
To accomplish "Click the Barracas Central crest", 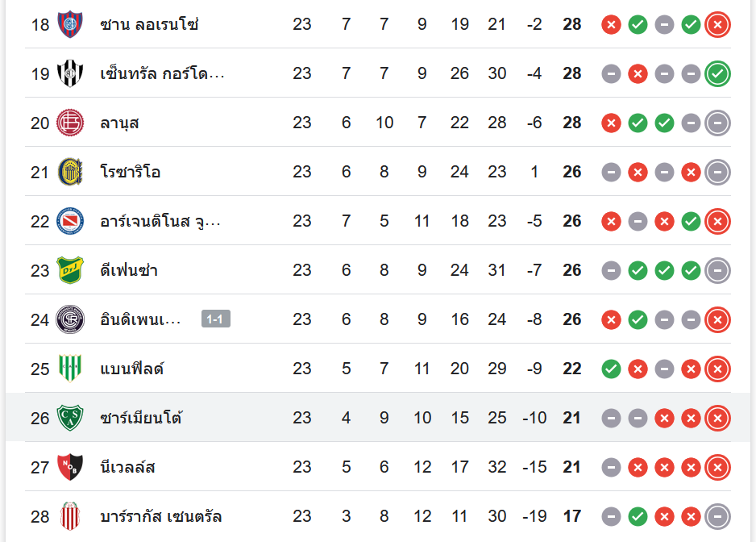I will [70, 516].
